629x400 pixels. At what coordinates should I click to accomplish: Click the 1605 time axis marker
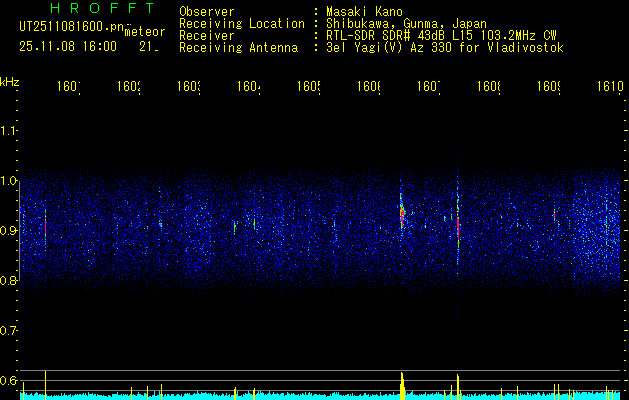[x=309, y=86]
